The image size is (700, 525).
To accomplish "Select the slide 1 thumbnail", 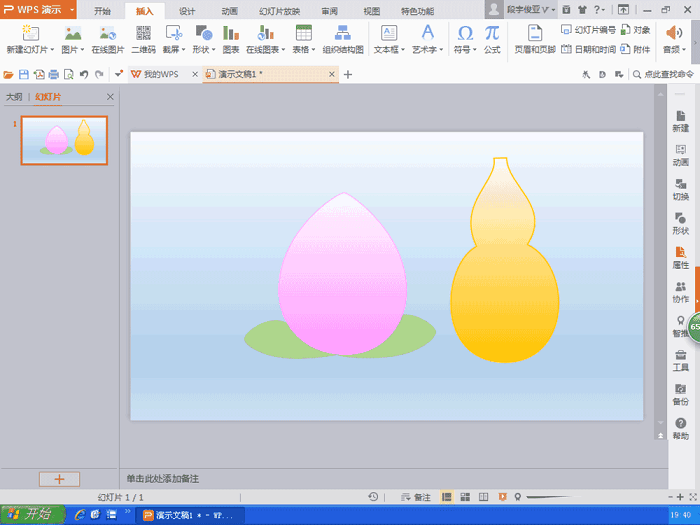I will tap(64, 140).
